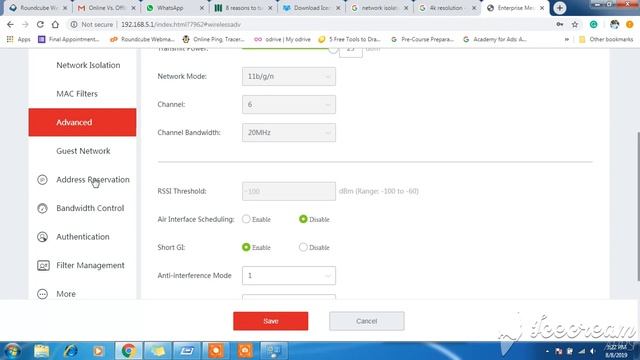
Task: Launch Internet Explorer from taskbar
Action: coord(70,351)
